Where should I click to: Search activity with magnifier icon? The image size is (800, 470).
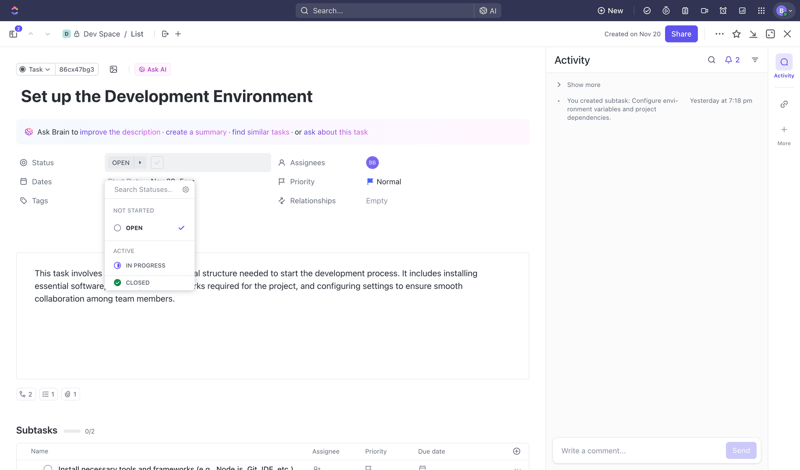pos(711,60)
